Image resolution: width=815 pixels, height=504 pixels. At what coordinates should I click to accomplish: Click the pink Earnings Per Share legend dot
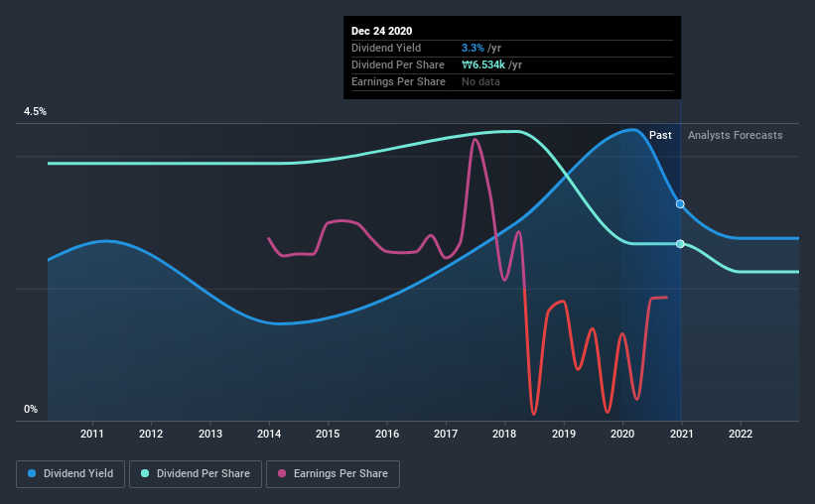[282, 473]
